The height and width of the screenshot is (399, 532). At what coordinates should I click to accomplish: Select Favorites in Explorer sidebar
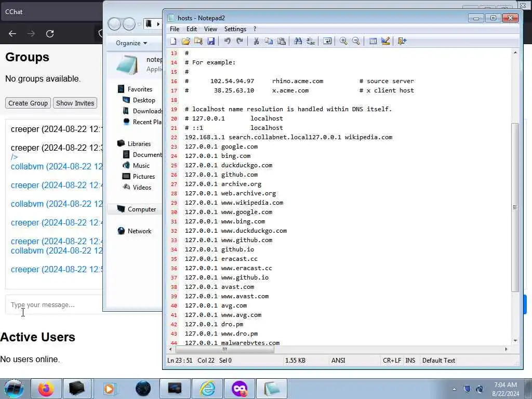pyautogui.click(x=135, y=89)
